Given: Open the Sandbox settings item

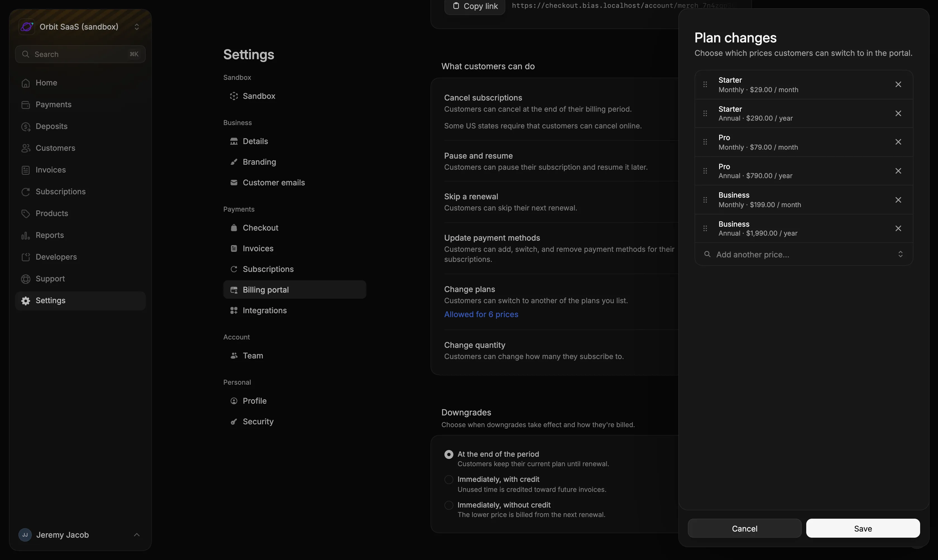Looking at the screenshot, I should point(294,96).
